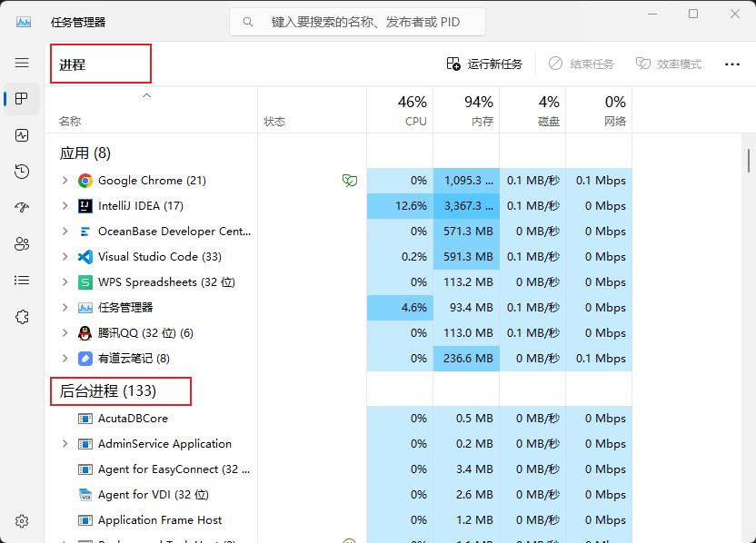Open the Services puzzle-piece icon

[22, 317]
